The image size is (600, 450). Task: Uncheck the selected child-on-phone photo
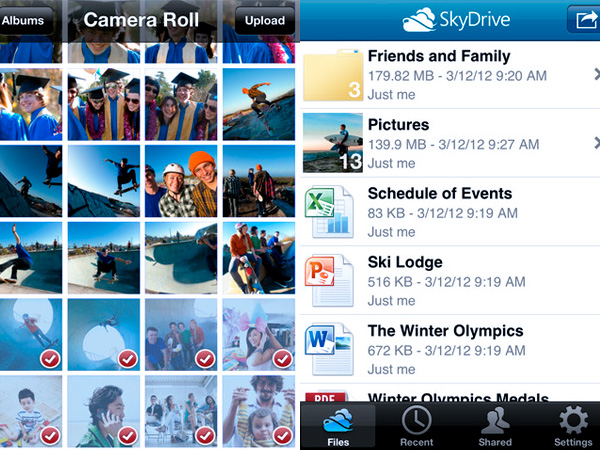coord(107,410)
